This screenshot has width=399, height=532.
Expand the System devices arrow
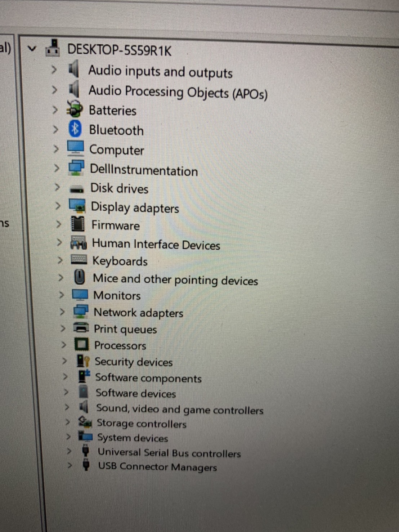click(68, 437)
